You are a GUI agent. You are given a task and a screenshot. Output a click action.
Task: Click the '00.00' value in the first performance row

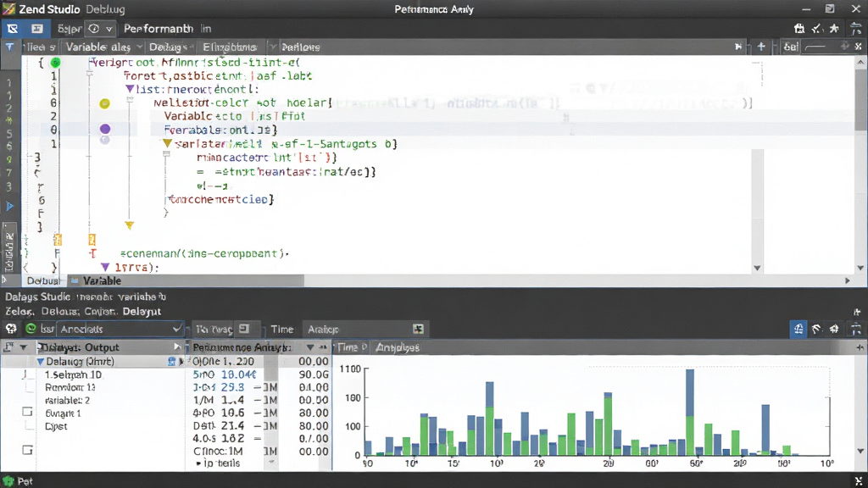point(314,362)
